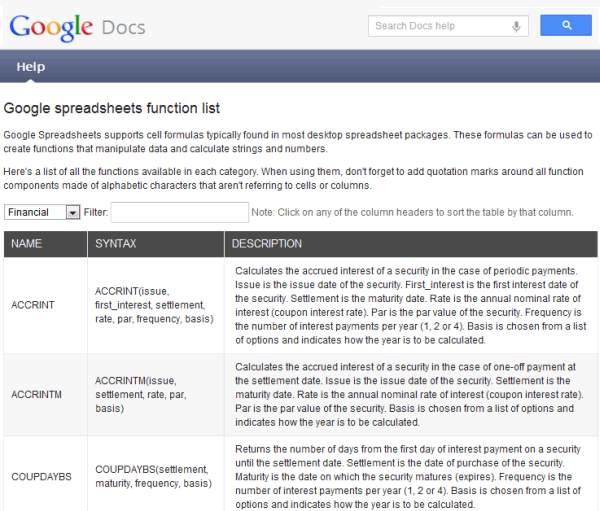The image size is (600, 511).
Task: Sort table by SYNTAX column header
Action: pyautogui.click(x=156, y=244)
